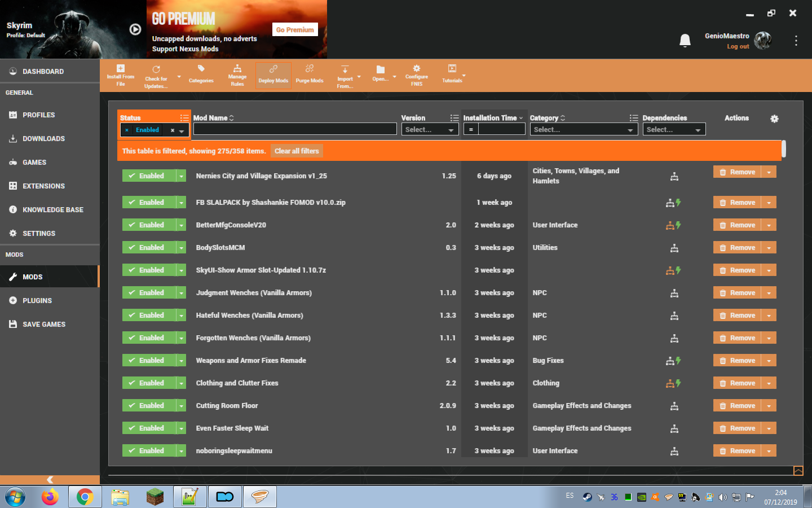Click the Steam icon in system tray
812x508 pixels.
pos(587,497)
